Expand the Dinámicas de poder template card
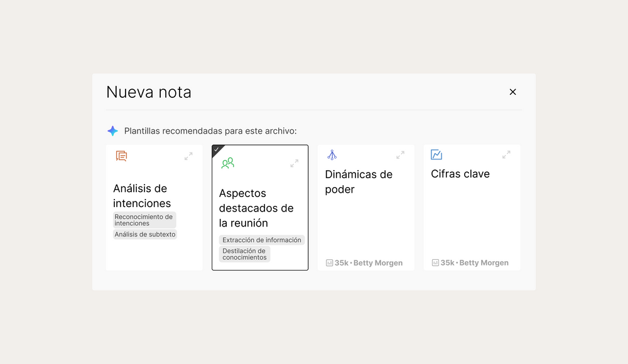The image size is (628, 364). click(x=400, y=155)
